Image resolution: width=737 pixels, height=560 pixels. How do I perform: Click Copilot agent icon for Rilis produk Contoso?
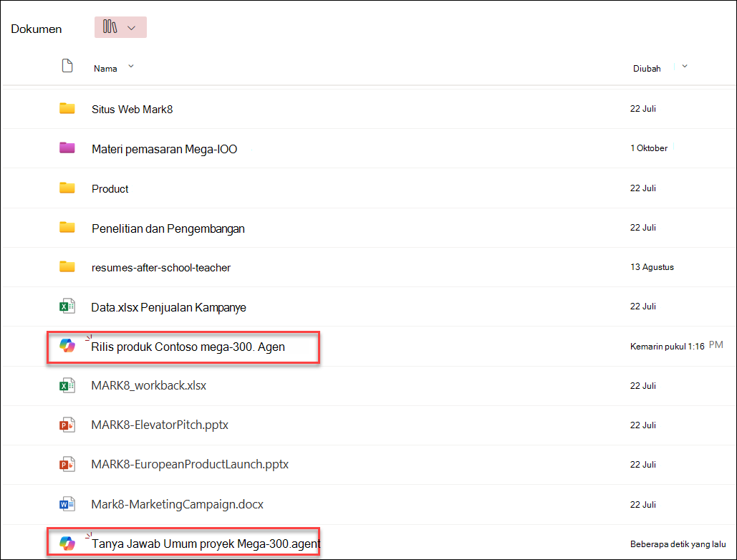click(67, 347)
